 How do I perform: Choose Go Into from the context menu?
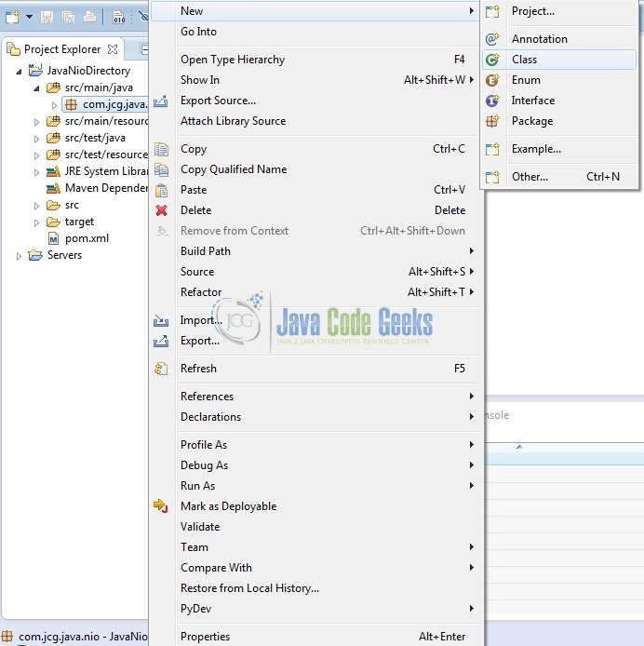pyautogui.click(x=315, y=32)
